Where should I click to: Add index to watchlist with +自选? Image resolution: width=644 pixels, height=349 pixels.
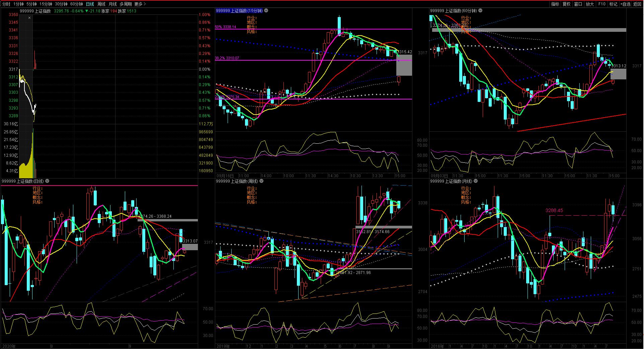pyautogui.click(x=625, y=4)
